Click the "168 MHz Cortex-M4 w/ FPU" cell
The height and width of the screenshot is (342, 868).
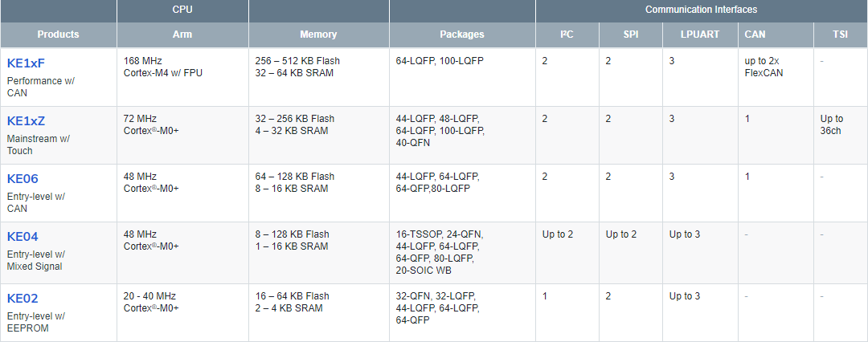click(164, 67)
